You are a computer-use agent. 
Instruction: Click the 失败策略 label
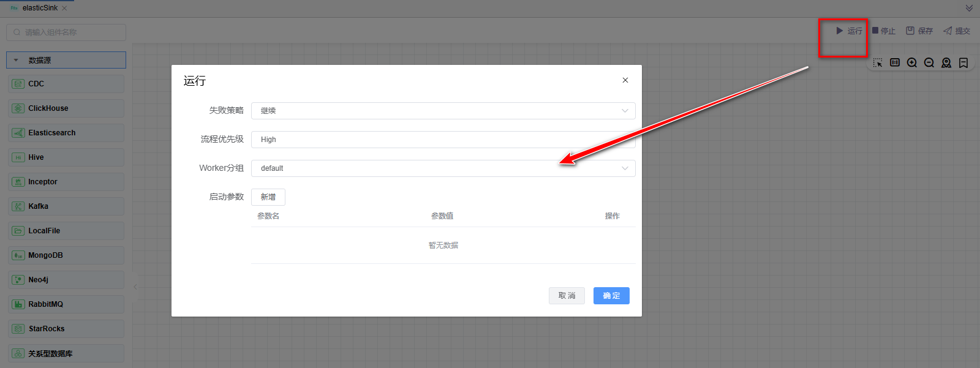(227, 110)
